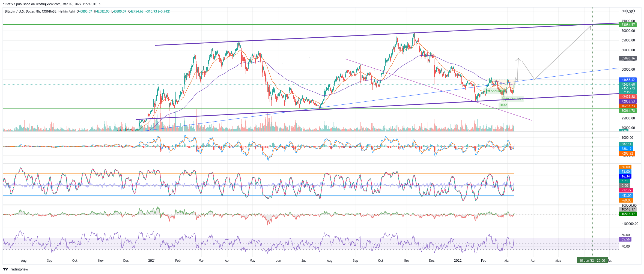Click the orange 60.00 oscillator level label

coord(625,167)
